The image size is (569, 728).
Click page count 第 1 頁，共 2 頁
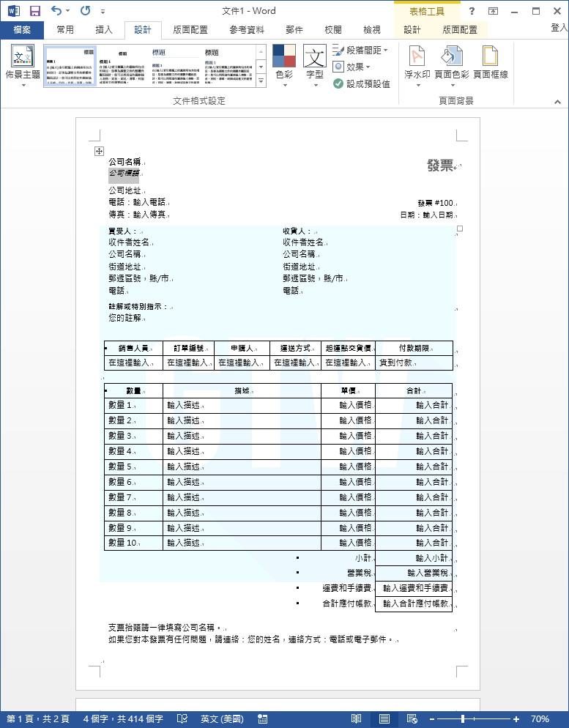[38, 718]
